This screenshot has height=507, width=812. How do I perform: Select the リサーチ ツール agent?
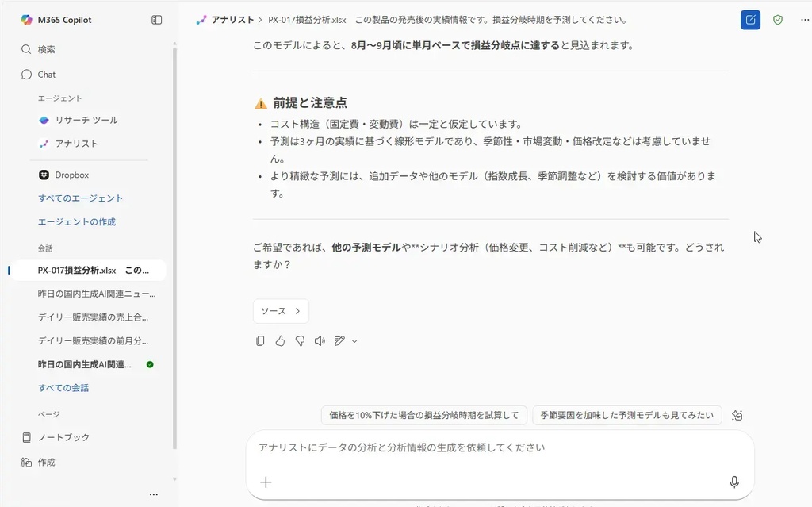pyautogui.click(x=86, y=121)
